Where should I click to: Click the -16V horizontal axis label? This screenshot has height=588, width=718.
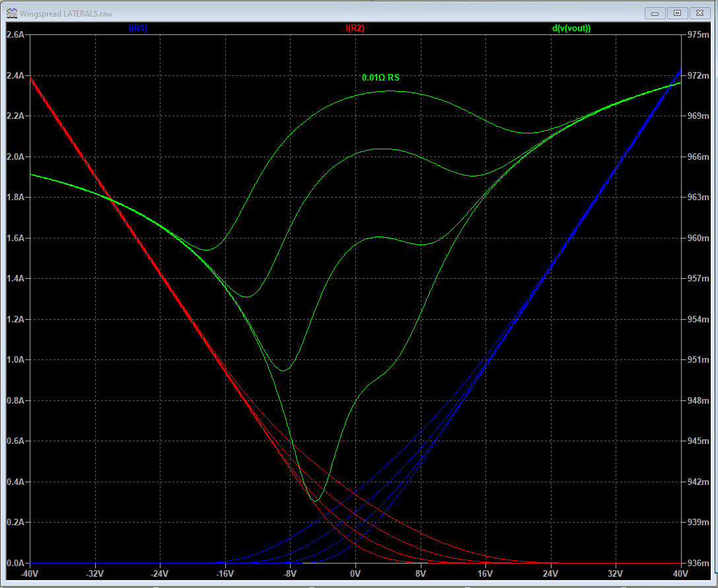tap(225, 574)
